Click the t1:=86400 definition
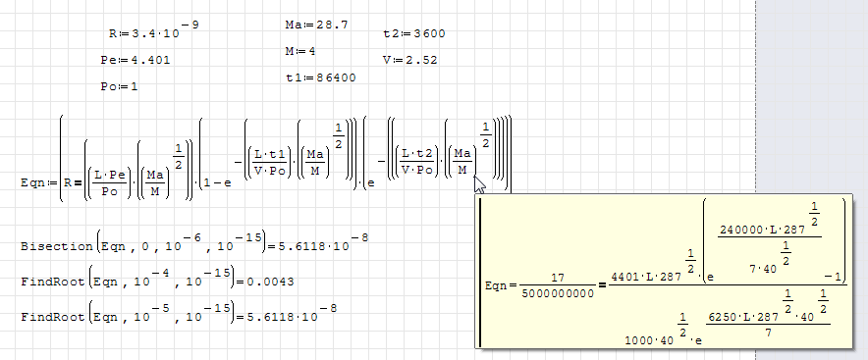The height and width of the screenshot is (360, 868). (x=320, y=77)
